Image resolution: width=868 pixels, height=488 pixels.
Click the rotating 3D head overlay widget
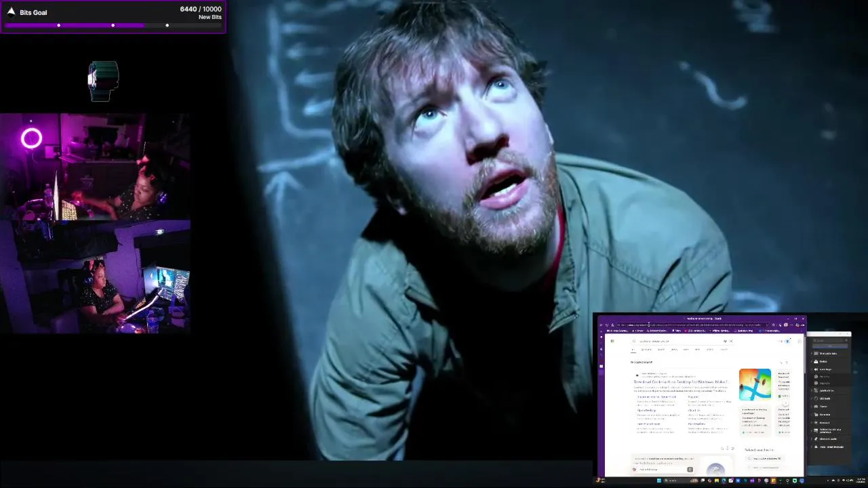coord(103,81)
